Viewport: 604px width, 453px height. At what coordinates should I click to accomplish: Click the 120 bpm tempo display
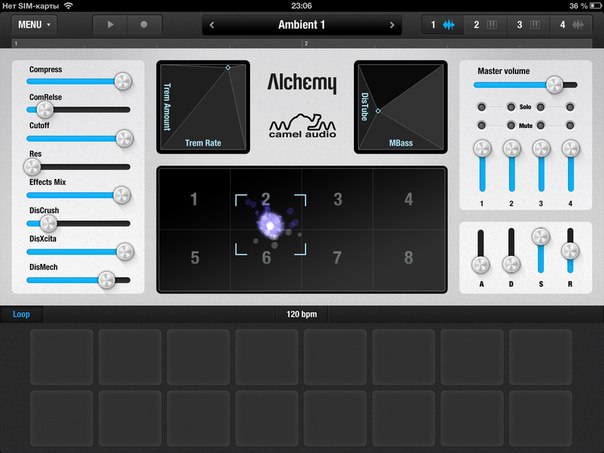click(302, 314)
